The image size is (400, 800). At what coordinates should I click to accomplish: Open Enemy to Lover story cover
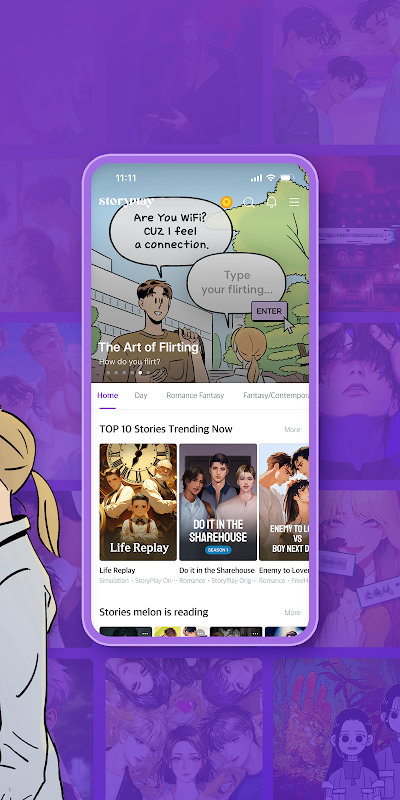pyautogui.click(x=284, y=502)
